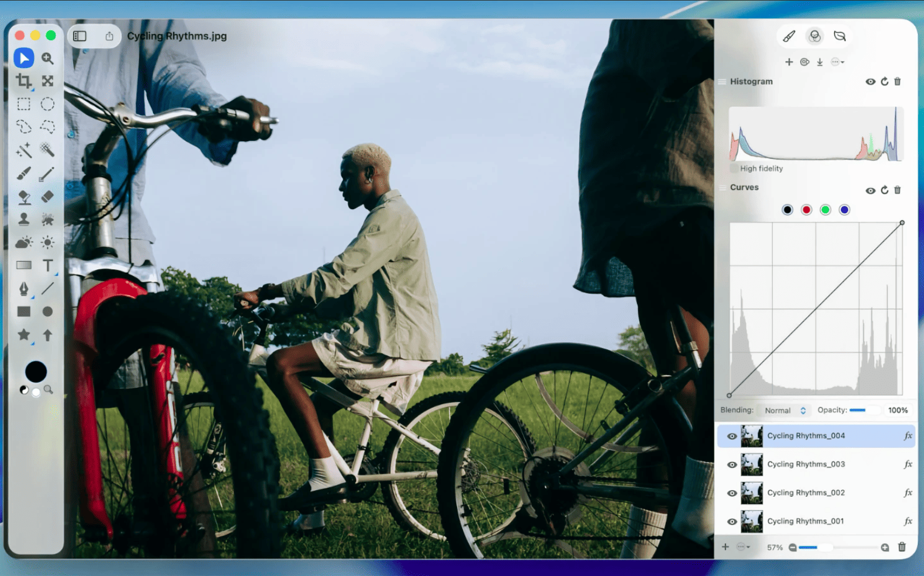Select the red curves channel
Image resolution: width=924 pixels, height=576 pixels.
point(807,210)
